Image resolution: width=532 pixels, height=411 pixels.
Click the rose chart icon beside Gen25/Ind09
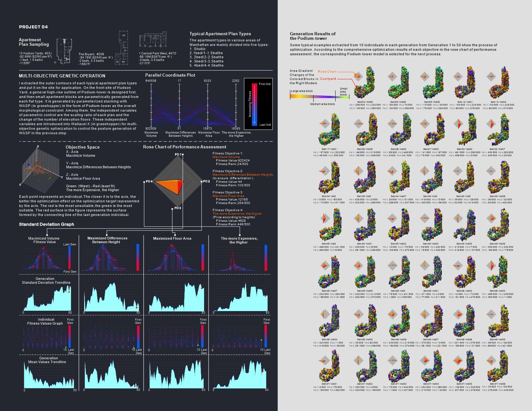359,124
